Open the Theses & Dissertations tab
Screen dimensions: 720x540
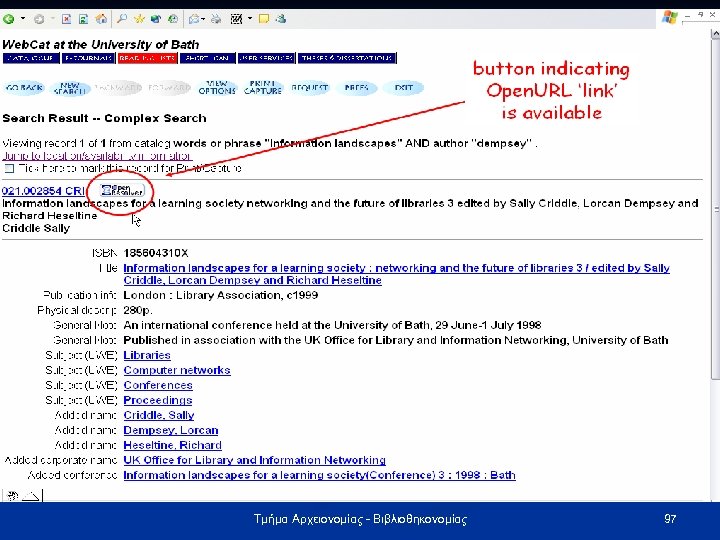coord(347,58)
